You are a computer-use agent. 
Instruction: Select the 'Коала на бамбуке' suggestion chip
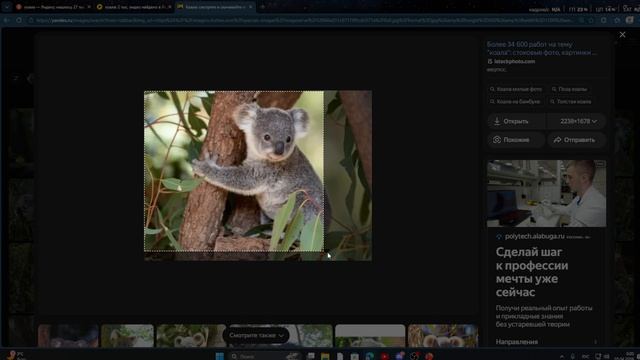point(515,102)
